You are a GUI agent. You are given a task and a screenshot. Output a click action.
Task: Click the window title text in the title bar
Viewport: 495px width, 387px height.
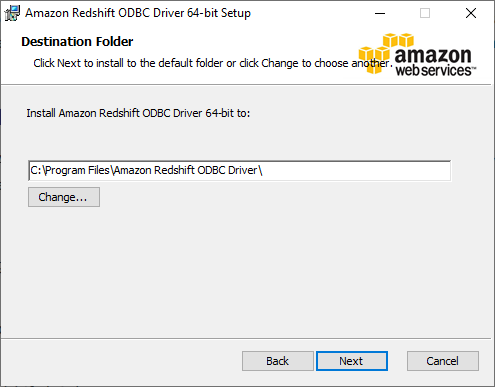point(138,13)
